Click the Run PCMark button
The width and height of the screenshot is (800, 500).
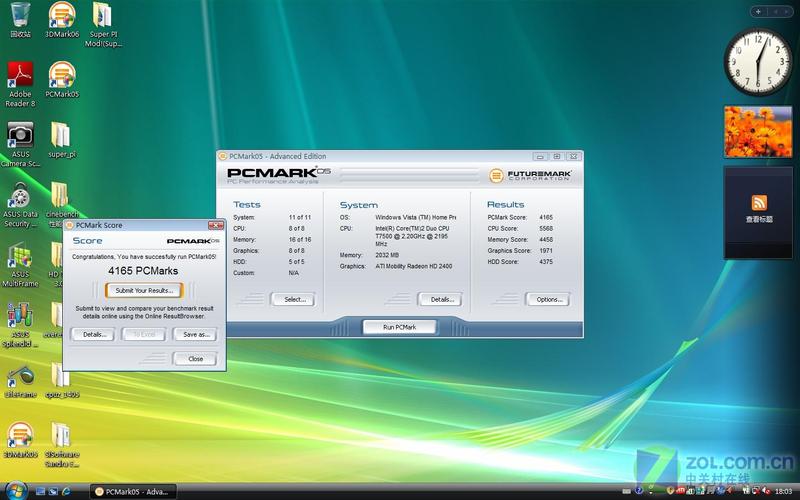click(x=399, y=327)
